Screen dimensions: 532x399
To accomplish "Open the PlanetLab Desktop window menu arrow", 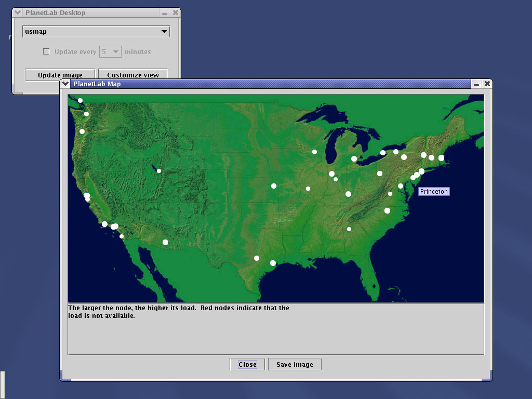I will (18, 12).
